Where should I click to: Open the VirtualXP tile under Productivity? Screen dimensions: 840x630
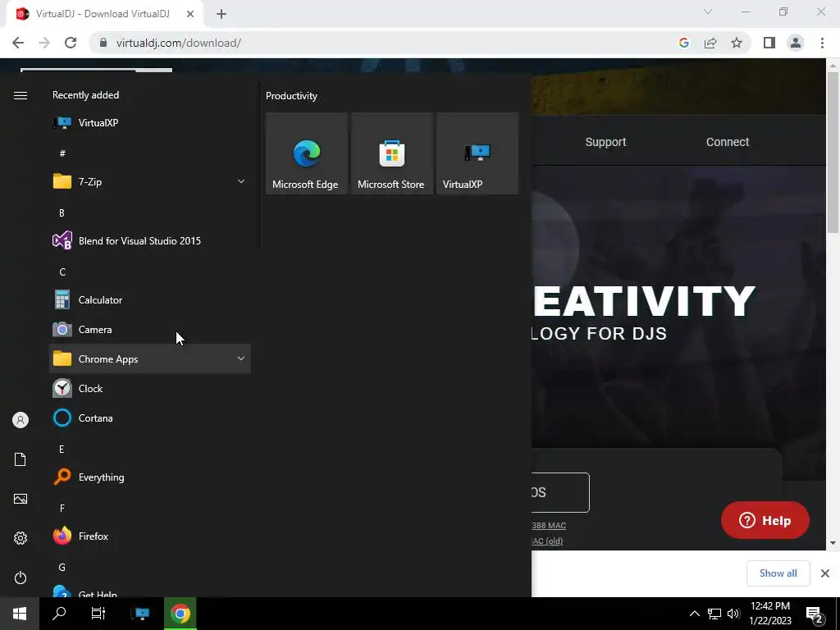click(477, 153)
